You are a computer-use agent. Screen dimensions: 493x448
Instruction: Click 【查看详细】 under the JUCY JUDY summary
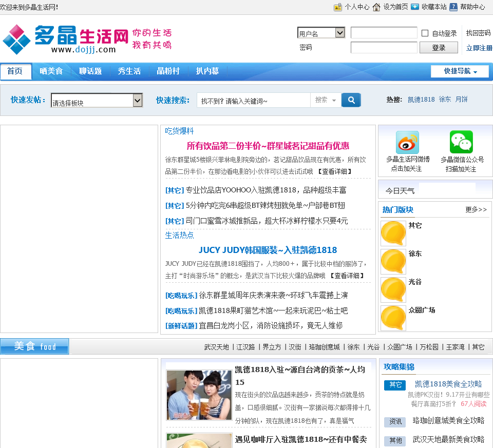(347, 276)
